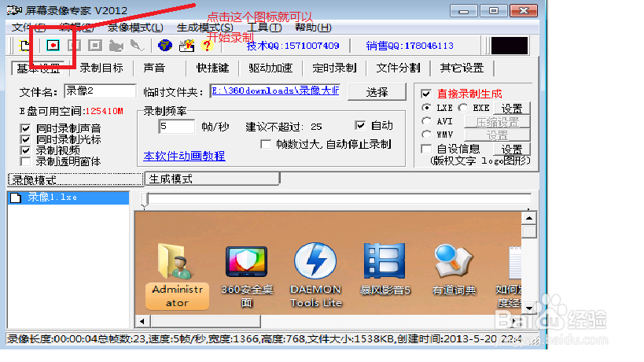Click the preview horizontal scrollbar thumb
The image size is (644, 362).
pyautogui.click(x=205, y=321)
